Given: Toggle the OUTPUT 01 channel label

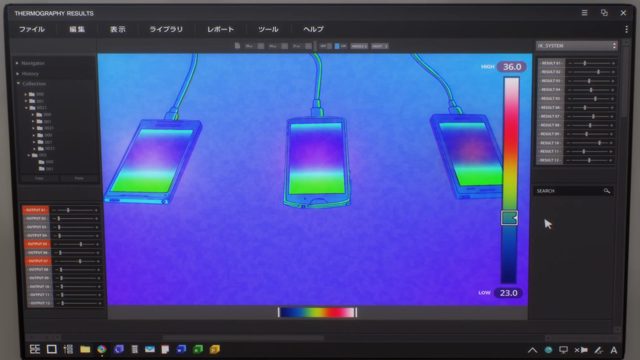Looking at the screenshot, I should [36, 210].
